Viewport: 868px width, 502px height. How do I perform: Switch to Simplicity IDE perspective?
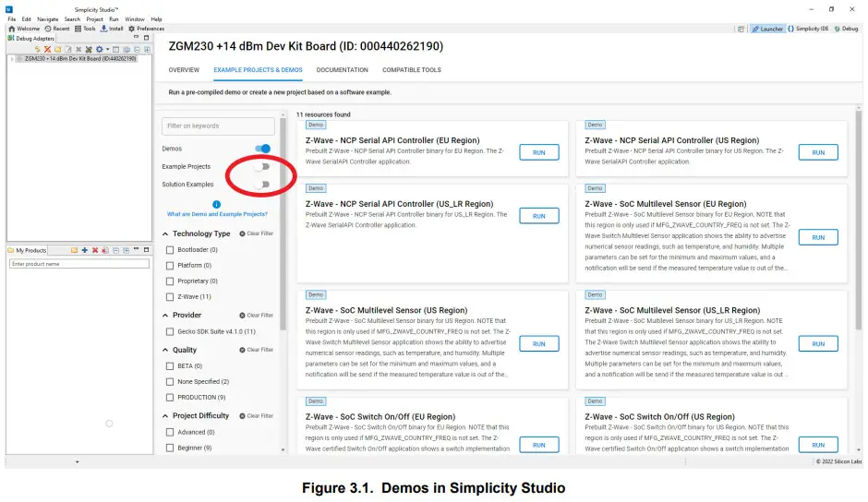coord(808,29)
